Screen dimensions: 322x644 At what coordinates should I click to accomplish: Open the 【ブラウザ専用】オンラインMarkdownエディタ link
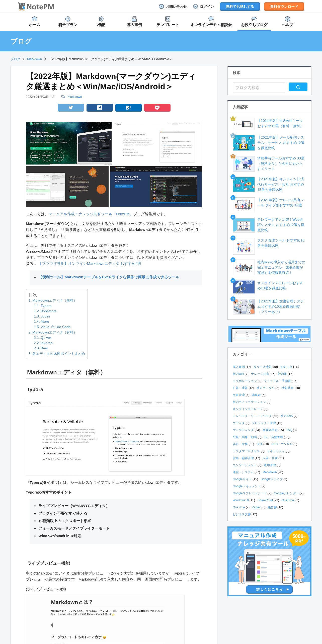(x=90, y=264)
